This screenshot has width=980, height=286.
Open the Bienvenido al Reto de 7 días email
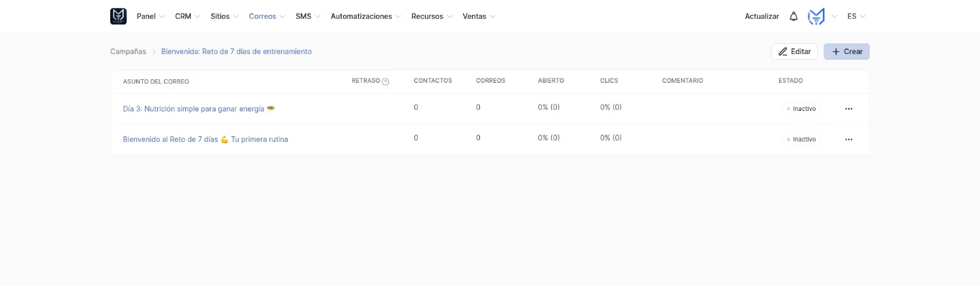click(205, 140)
